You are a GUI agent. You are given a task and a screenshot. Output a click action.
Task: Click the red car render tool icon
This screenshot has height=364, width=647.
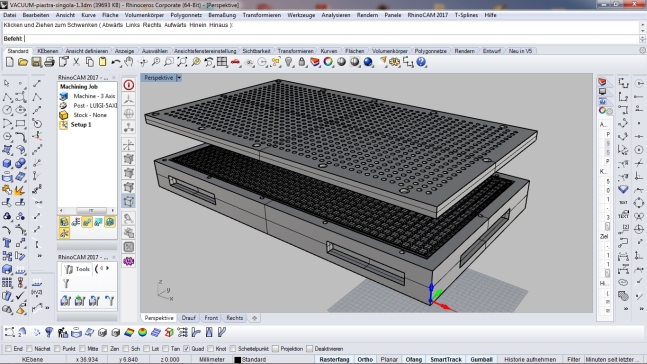click(x=235, y=62)
